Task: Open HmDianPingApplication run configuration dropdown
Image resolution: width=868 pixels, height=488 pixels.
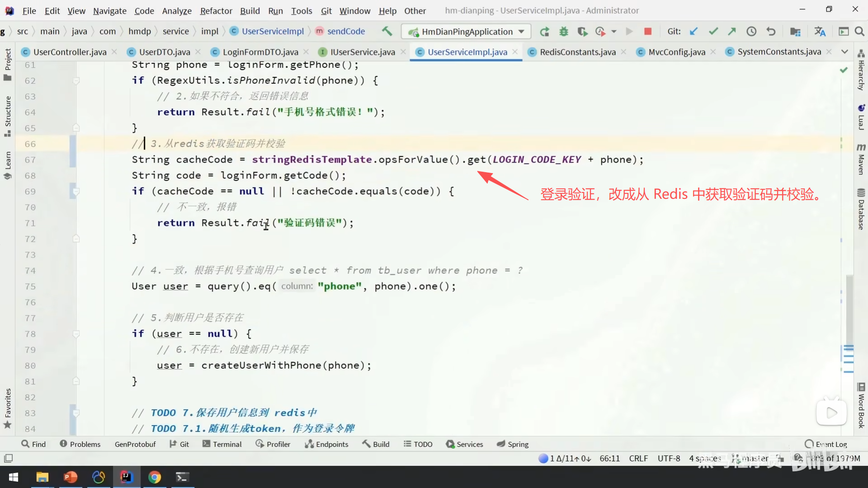Action: pyautogui.click(x=466, y=32)
